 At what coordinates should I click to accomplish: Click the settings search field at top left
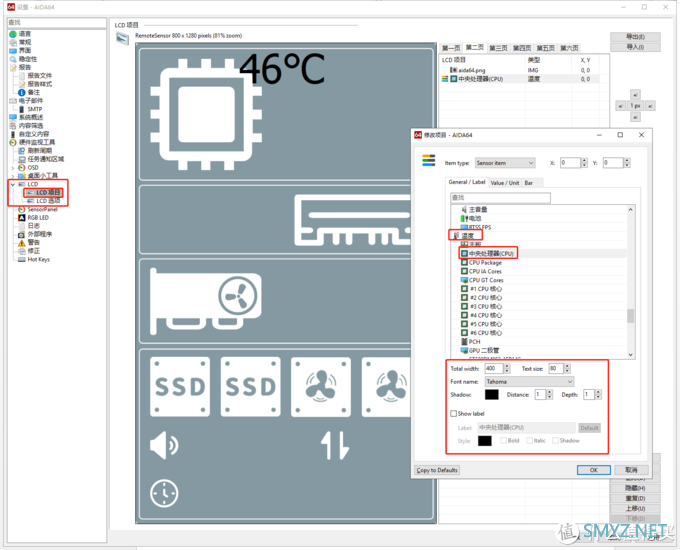pos(57,23)
